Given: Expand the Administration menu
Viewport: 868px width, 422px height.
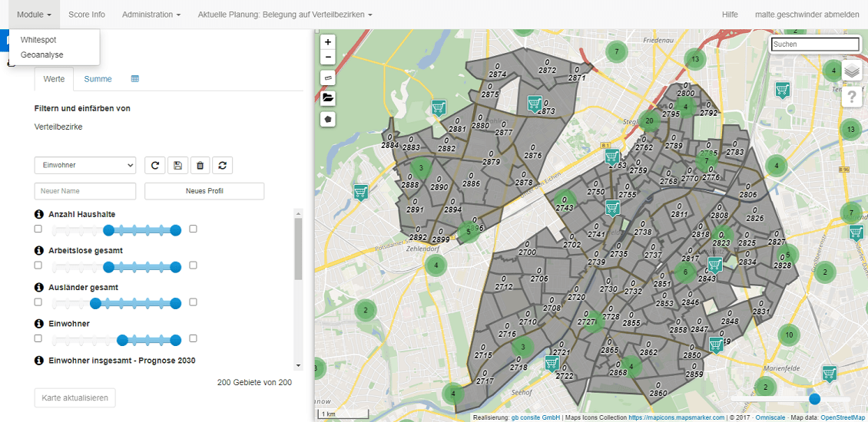Looking at the screenshot, I should pos(151,15).
